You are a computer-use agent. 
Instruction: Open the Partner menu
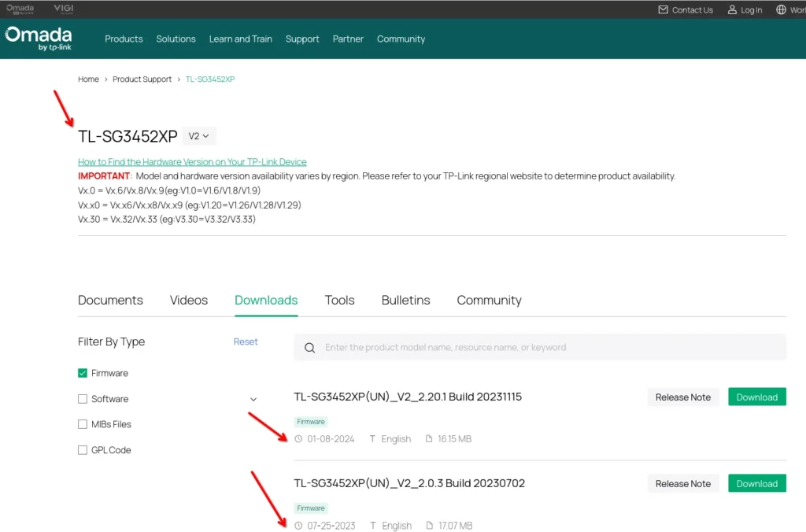[348, 39]
